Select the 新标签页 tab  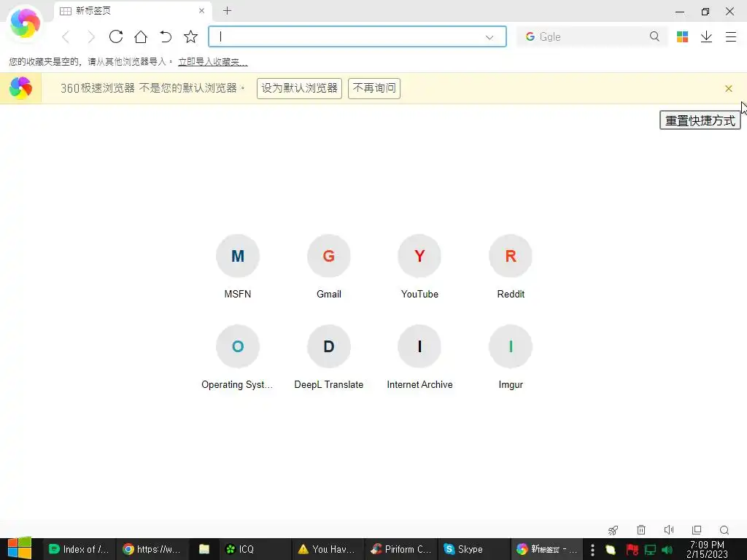[x=133, y=10]
